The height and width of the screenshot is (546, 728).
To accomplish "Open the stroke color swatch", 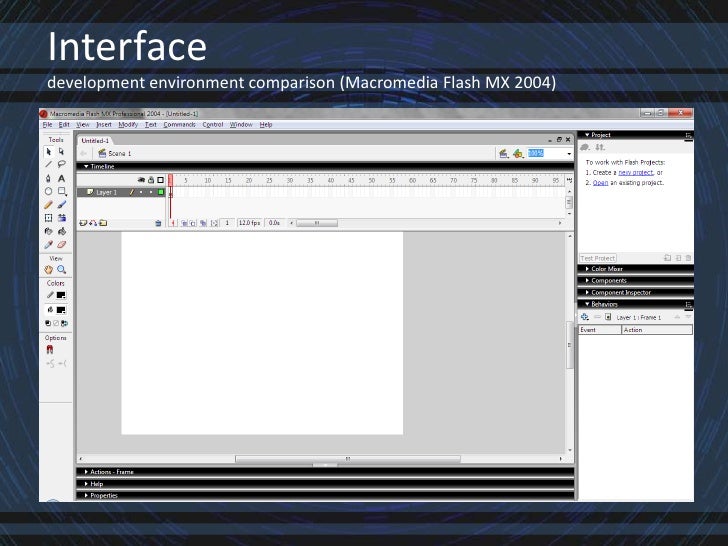I will (x=61, y=295).
